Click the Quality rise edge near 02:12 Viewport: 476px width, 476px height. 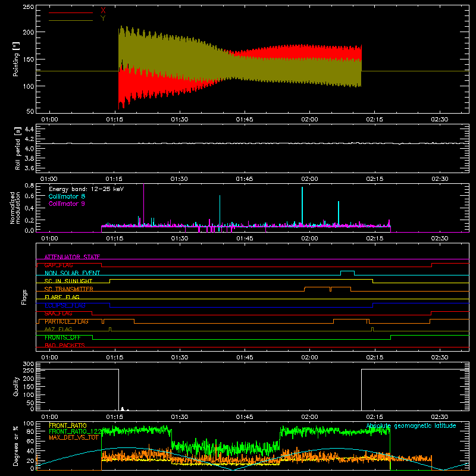point(361,390)
